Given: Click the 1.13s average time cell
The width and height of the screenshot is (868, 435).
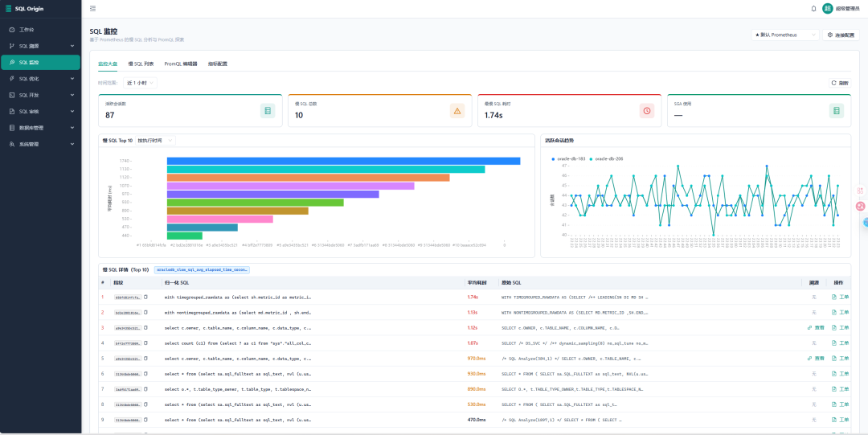Looking at the screenshot, I should tap(473, 313).
